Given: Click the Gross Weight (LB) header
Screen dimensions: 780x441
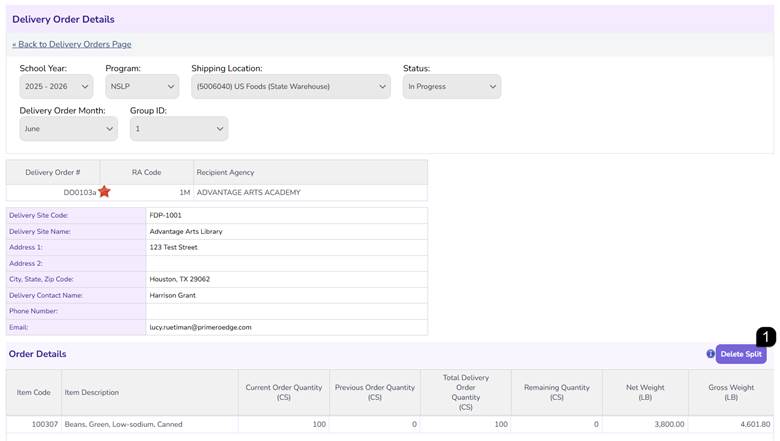Looking at the screenshot, I should 731,392.
